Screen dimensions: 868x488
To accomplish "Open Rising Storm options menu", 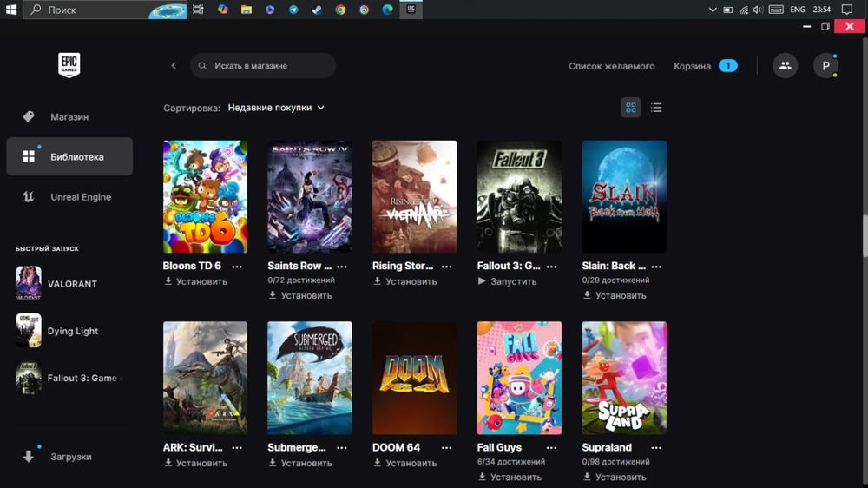I will pos(447,267).
